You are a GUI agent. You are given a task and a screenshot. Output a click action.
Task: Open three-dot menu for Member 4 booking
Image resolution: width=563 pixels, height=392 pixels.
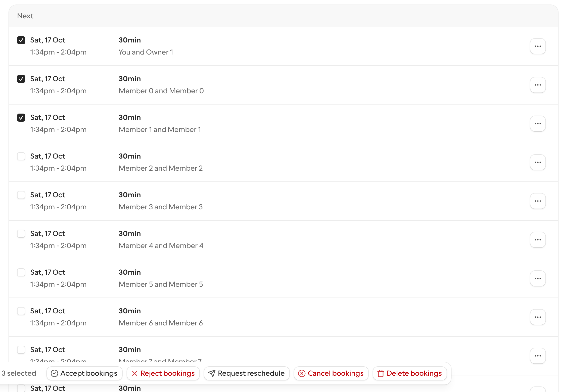[538, 240]
